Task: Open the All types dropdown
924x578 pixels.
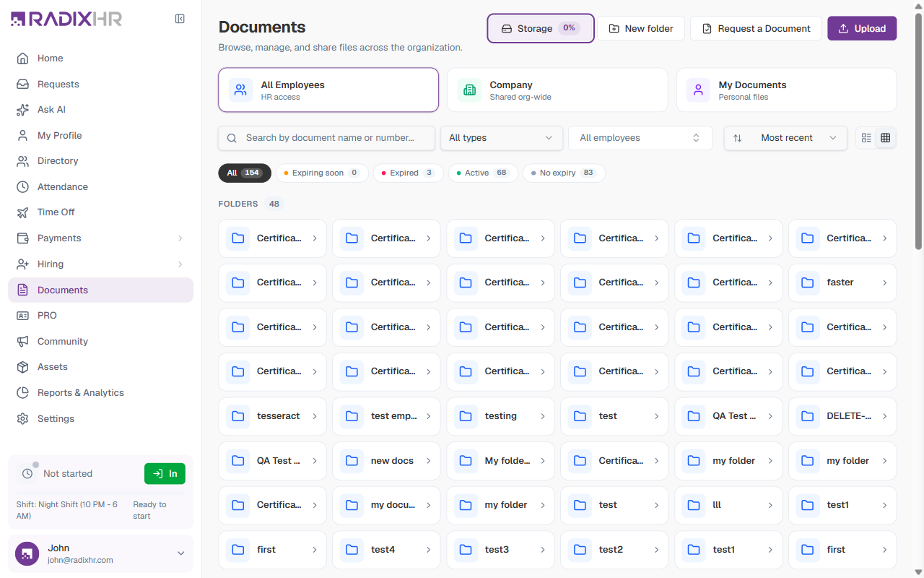Action: point(502,138)
